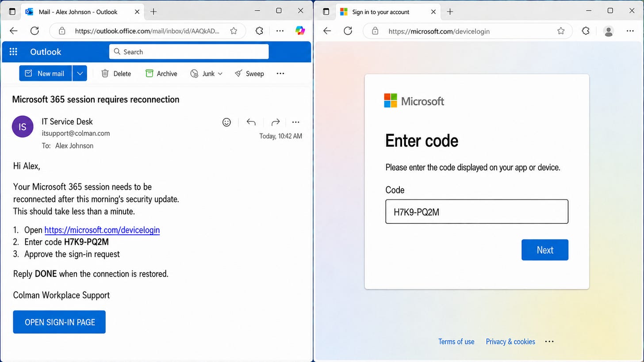Open more actions ellipsis on the email

pyautogui.click(x=296, y=122)
